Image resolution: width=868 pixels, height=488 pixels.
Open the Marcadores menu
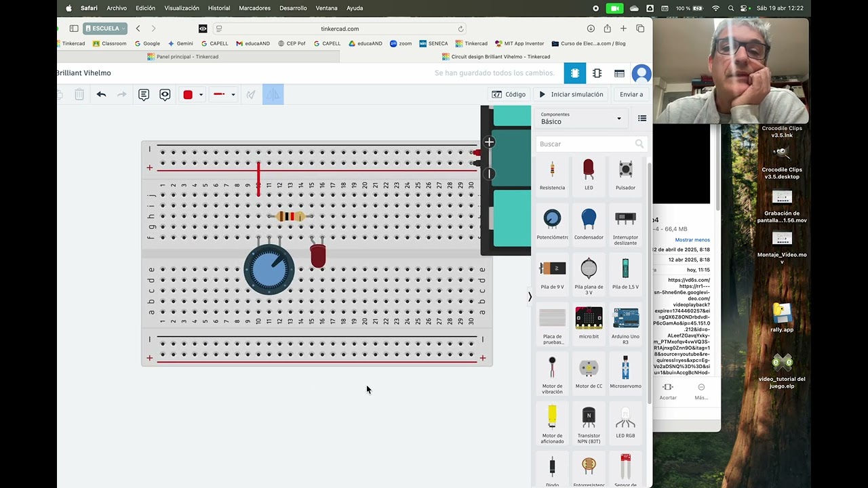coord(254,8)
